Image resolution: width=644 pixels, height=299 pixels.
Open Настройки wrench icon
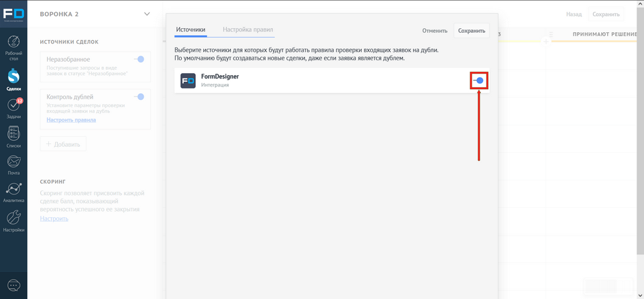pyautogui.click(x=13, y=221)
